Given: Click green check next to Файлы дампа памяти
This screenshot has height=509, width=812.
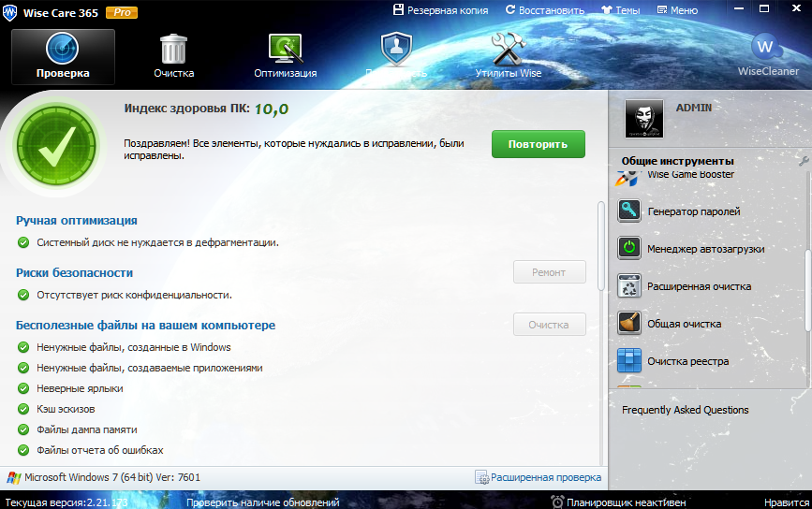Looking at the screenshot, I should [x=23, y=429].
